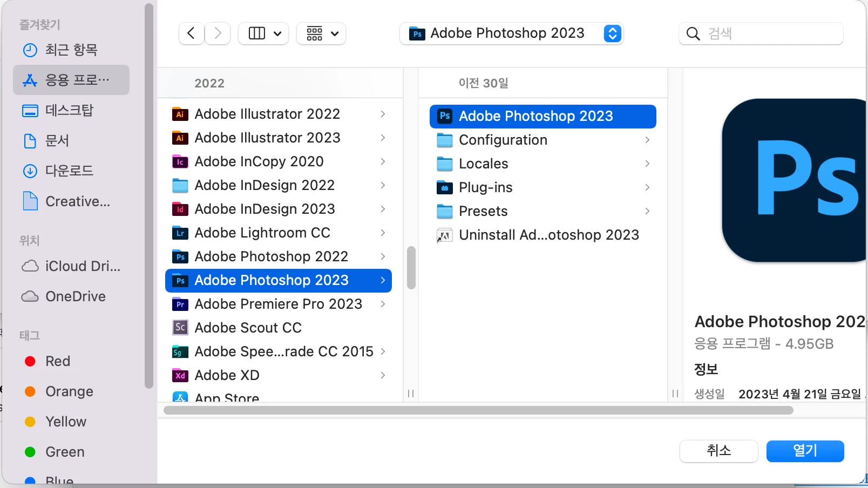Select Documents (문서) in the sidebar

point(71,141)
